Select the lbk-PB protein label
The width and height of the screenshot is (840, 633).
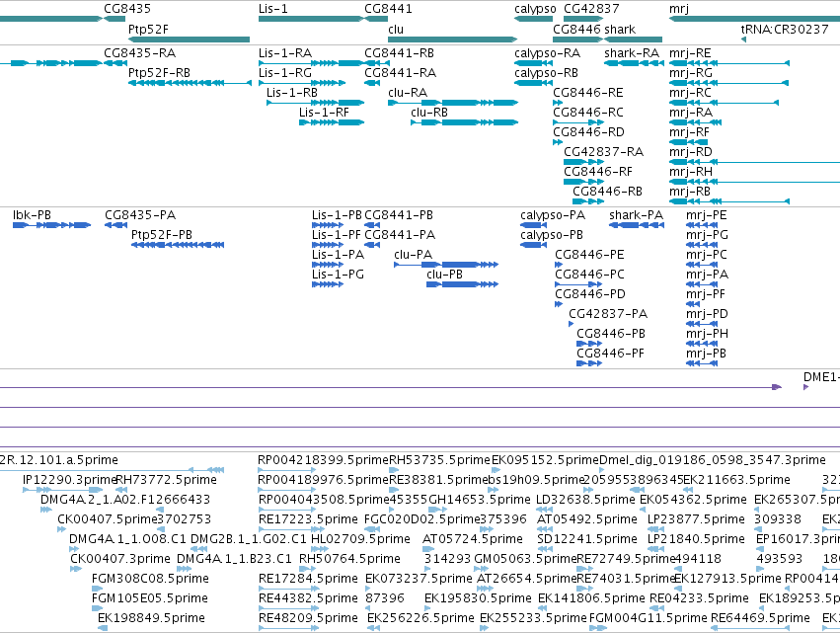[x=33, y=215]
